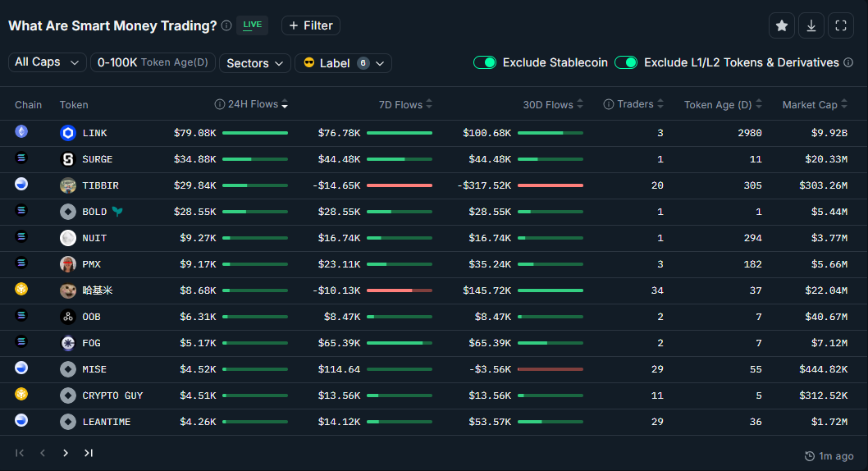The height and width of the screenshot is (471, 868).
Task: Click BNB chain icon in 哈基米 row
Action: [x=21, y=289]
